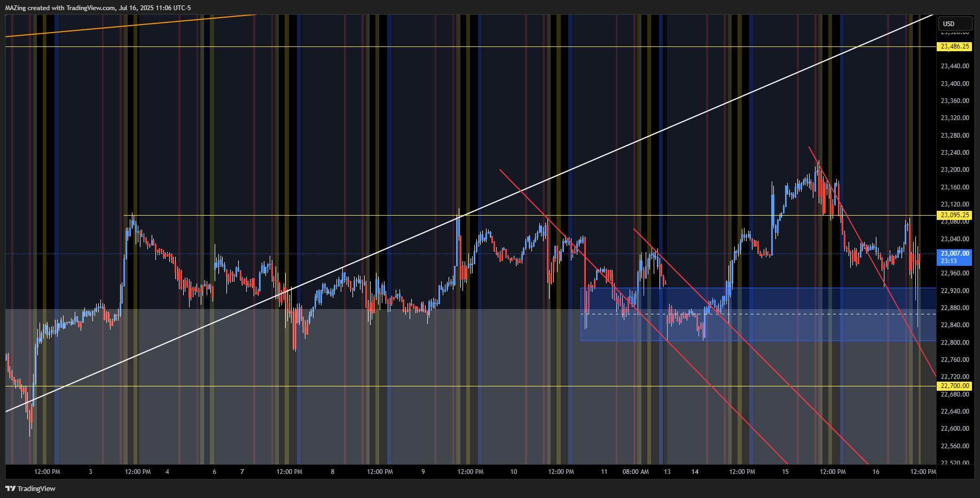Click date label 10 on time axis
The width and height of the screenshot is (980, 498).
[x=514, y=472]
